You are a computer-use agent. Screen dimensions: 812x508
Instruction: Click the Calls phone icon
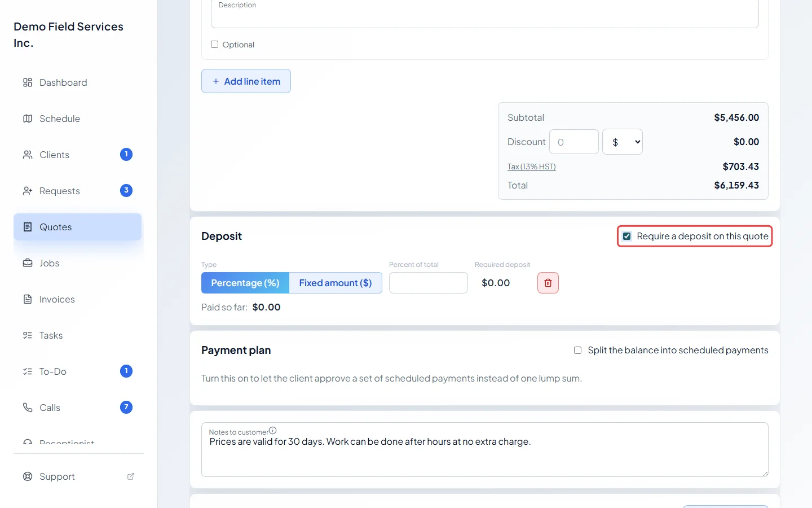tap(28, 408)
